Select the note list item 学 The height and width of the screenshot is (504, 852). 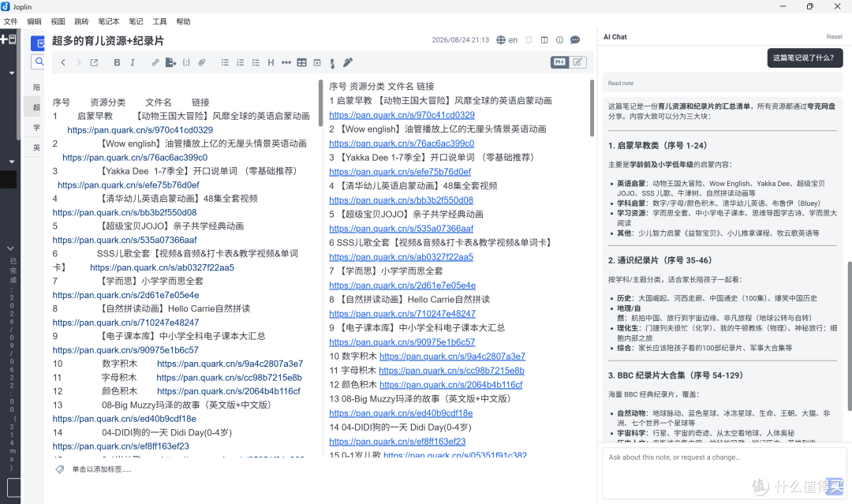click(x=35, y=127)
